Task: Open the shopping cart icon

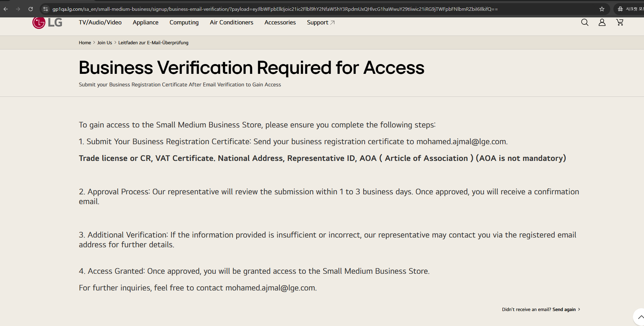Action: pyautogui.click(x=620, y=23)
